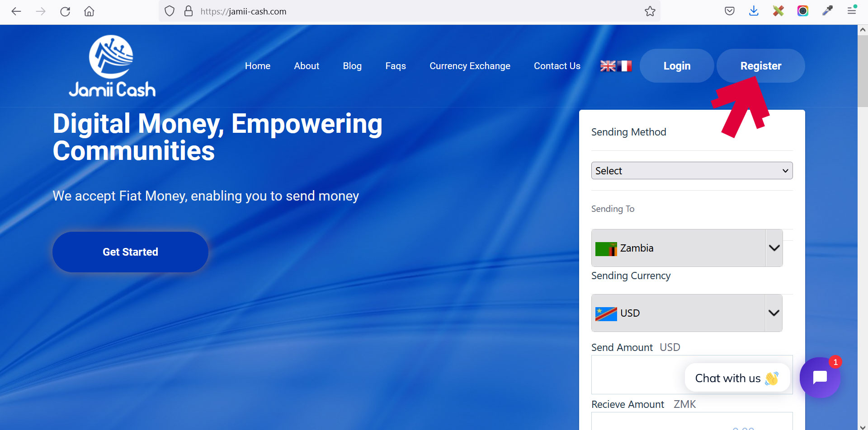This screenshot has height=430, width=868.
Task: Click the Jamii Cash logo
Action: pos(112,66)
